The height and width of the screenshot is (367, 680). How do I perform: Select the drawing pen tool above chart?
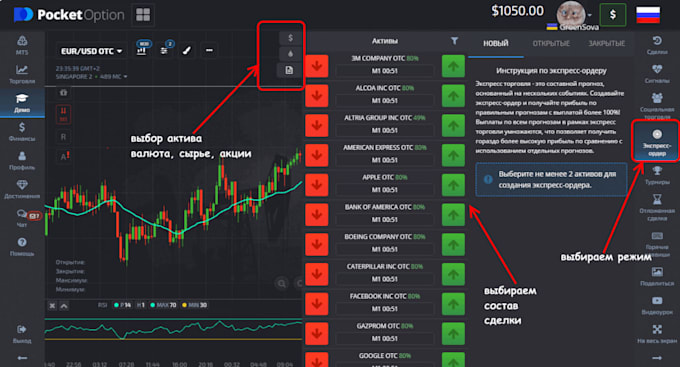pyautogui.click(x=186, y=51)
